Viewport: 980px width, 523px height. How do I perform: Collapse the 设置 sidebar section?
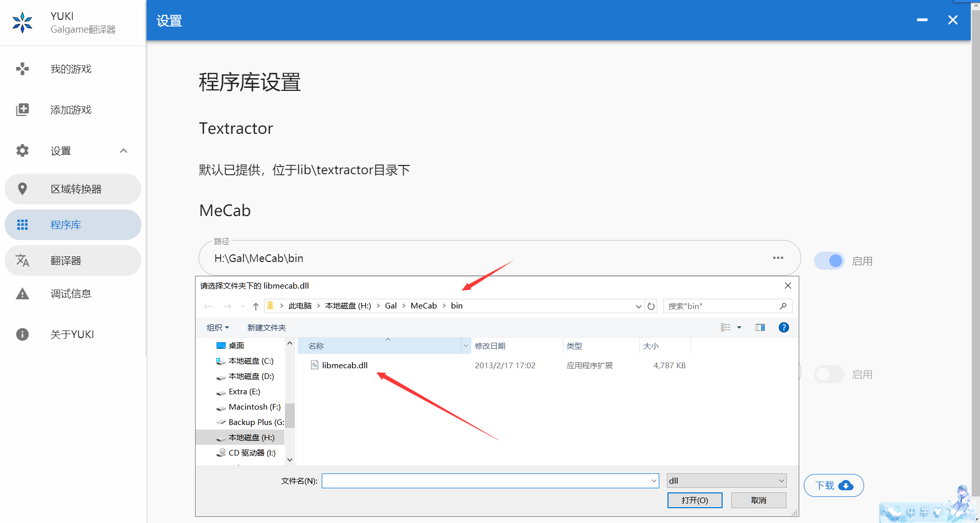(124, 151)
